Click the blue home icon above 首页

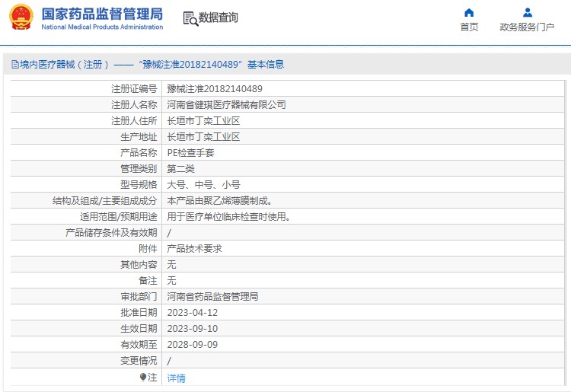(x=469, y=12)
